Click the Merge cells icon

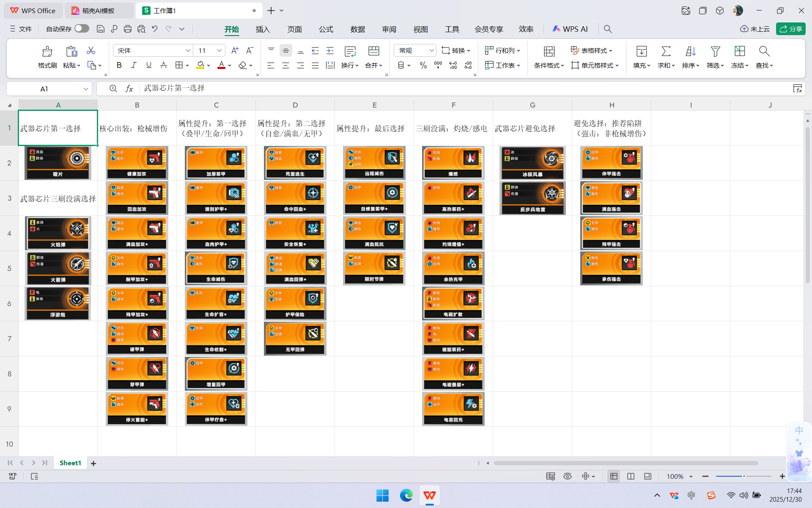pyautogui.click(x=373, y=52)
